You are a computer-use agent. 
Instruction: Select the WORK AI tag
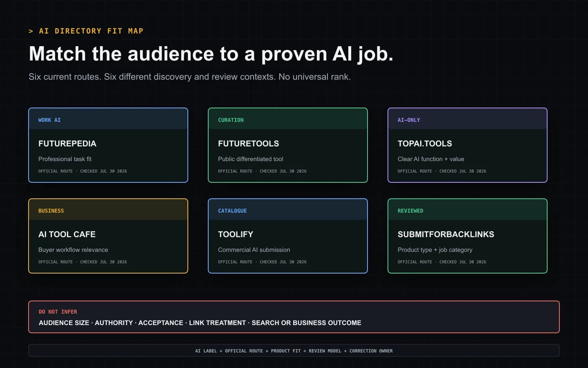49,120
